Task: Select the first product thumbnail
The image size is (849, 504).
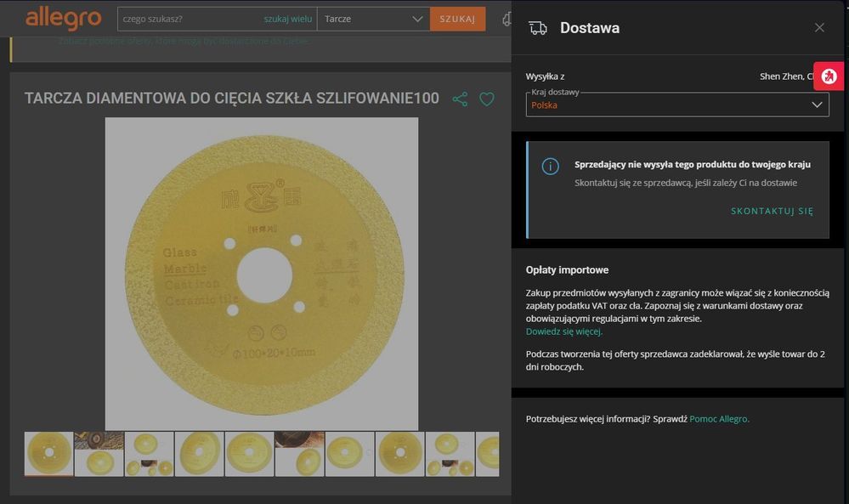Action: pos(48,454)
